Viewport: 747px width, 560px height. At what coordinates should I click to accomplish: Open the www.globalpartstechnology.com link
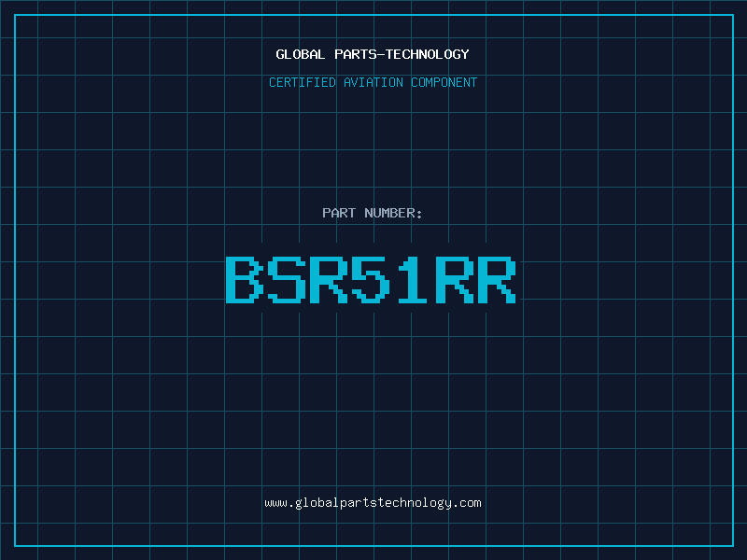coord(373,503)
